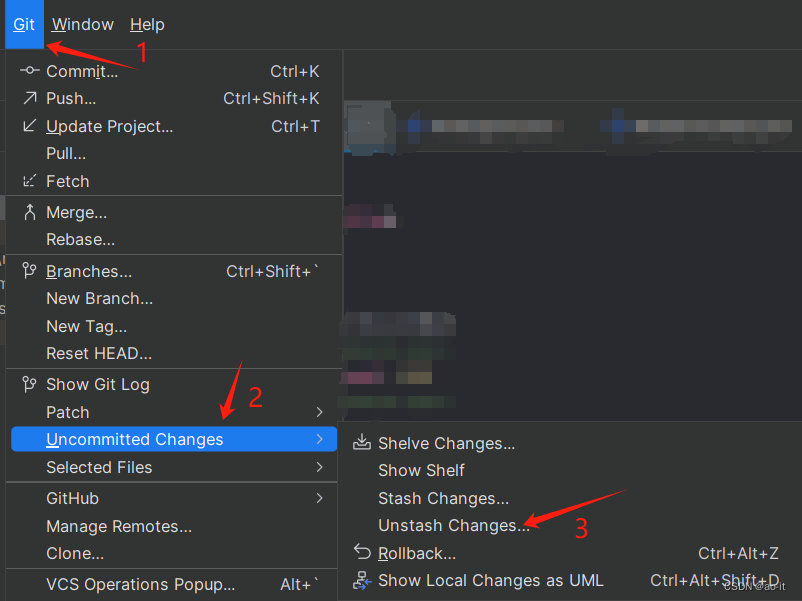Open the Help menu

[147, 25]
